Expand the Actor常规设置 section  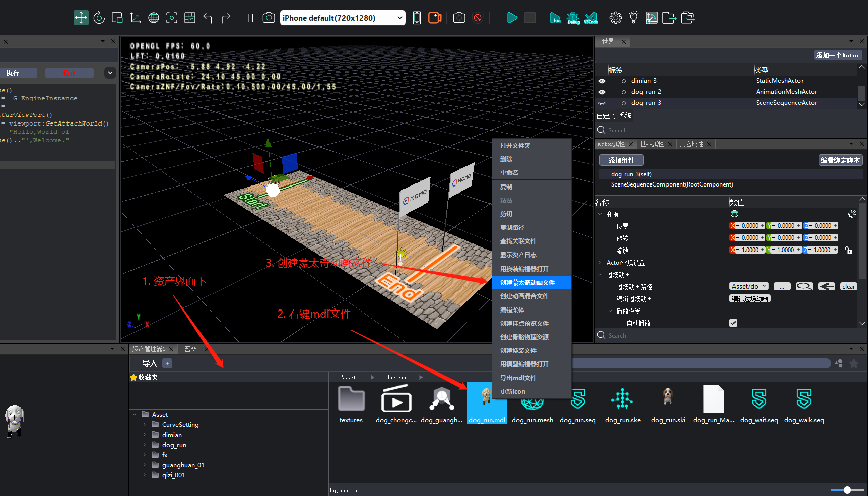tap(600, 263)
